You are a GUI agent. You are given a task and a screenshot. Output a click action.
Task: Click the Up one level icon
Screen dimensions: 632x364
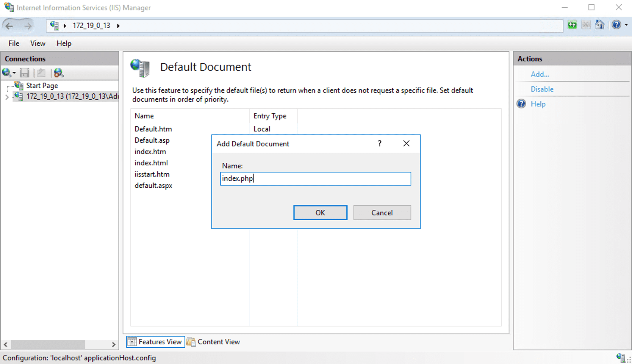[x=41, y=73]
